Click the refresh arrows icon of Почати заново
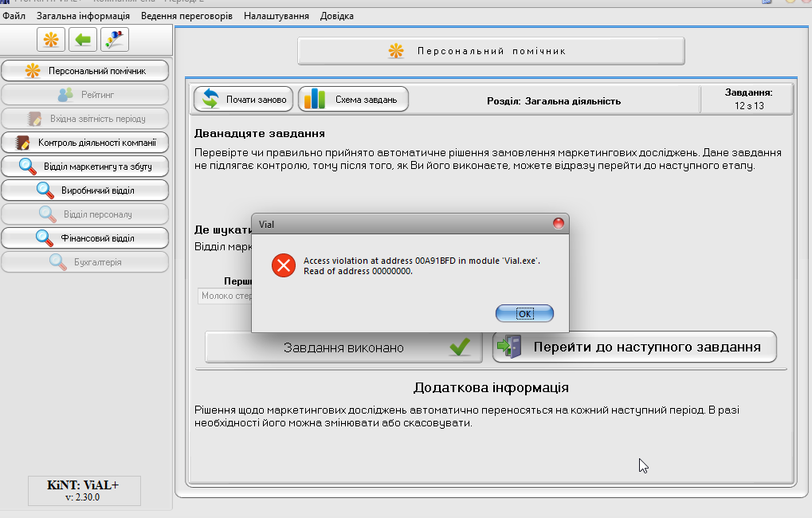The image size is (812, 518). pyautogui.click(x=210, y=99)
